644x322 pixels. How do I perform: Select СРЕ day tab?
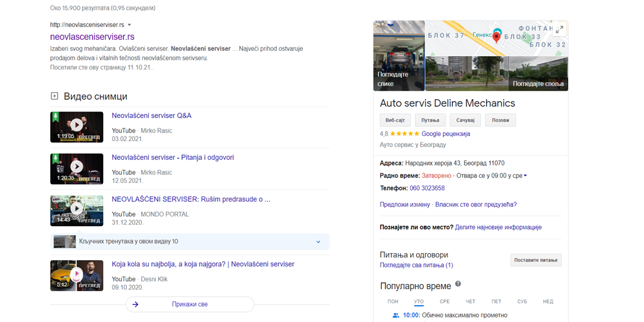[x=445, y=301]
